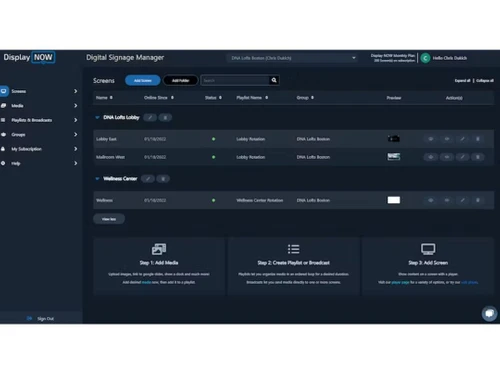
Task: Delete the Wellness Center folder trash icon
Action: coord(163,179)
